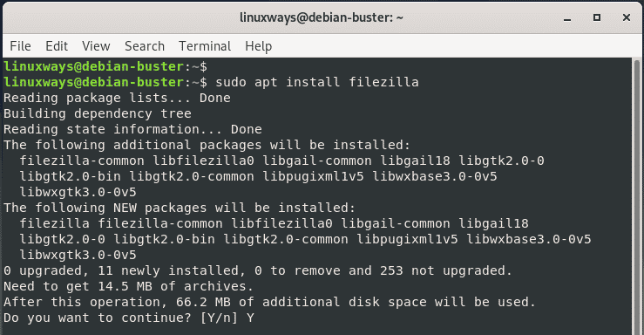
Task: Click 'The following NEW packages' line
Action: pyautogui.click(x=180, y=208)
